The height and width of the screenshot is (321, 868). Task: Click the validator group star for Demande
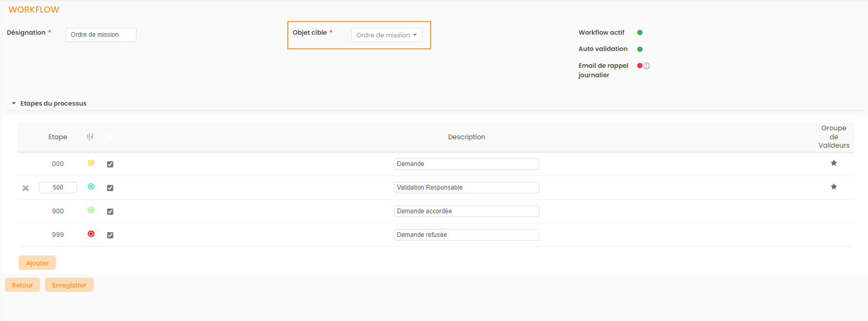point(833,163)
